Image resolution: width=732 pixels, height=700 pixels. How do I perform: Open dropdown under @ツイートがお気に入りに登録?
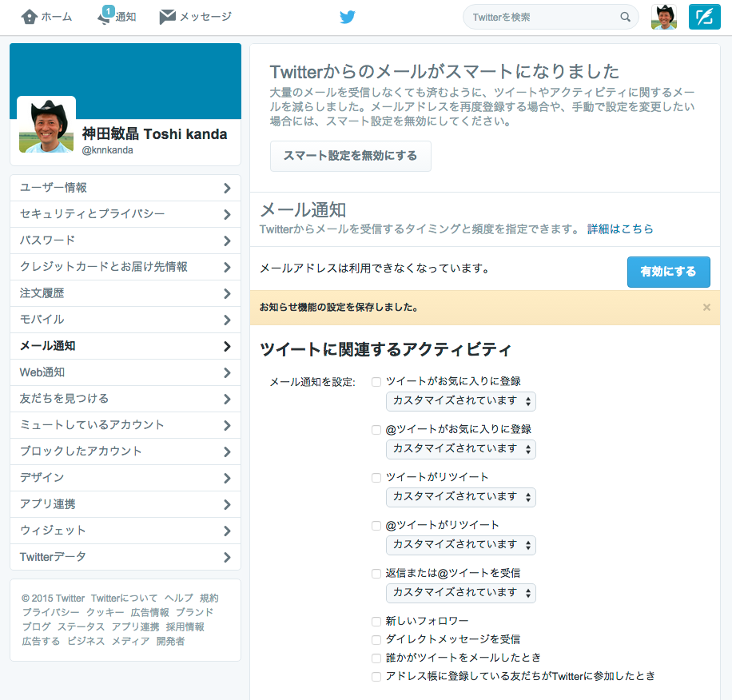coord(461,449)
